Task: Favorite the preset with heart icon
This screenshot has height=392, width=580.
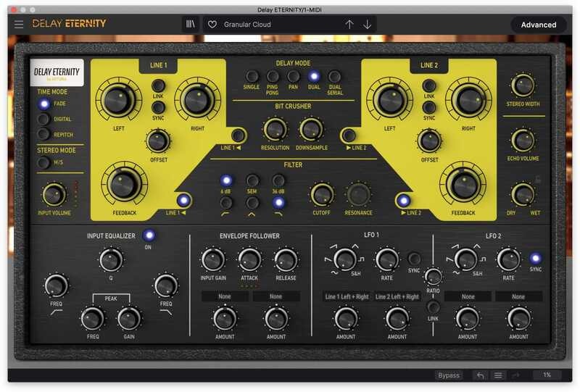Action: (212, 25)
